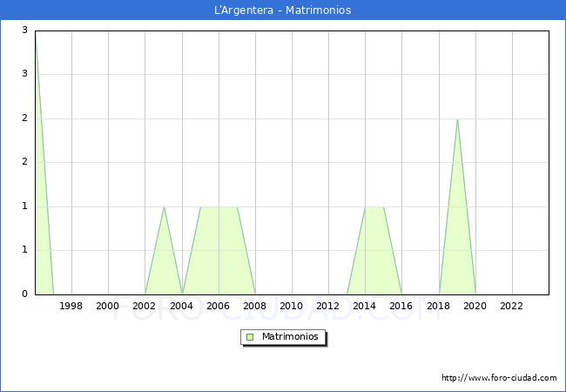Click the Matrimonios legend label
The image size is (566, 392).
[290, 336]
